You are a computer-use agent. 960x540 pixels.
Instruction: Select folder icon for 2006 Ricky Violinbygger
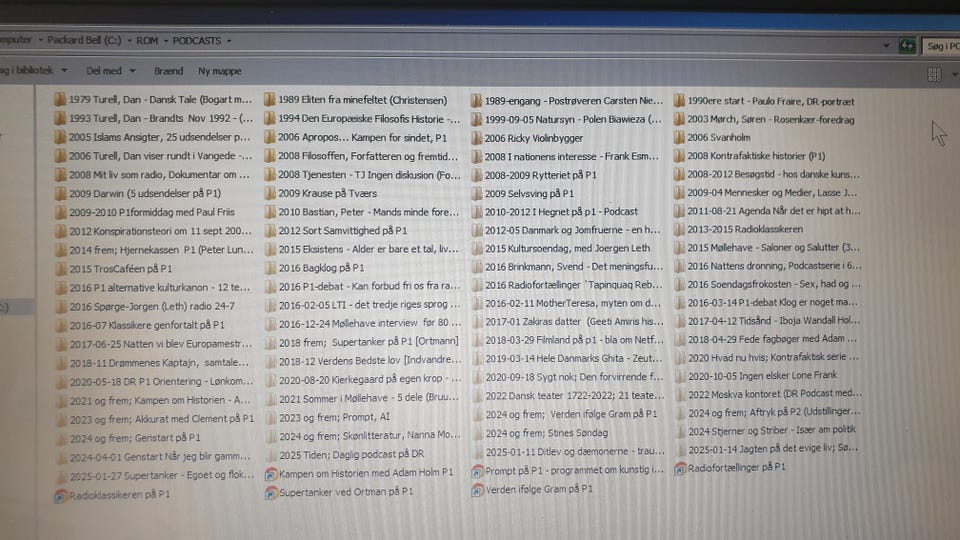(x=476, y=138)
